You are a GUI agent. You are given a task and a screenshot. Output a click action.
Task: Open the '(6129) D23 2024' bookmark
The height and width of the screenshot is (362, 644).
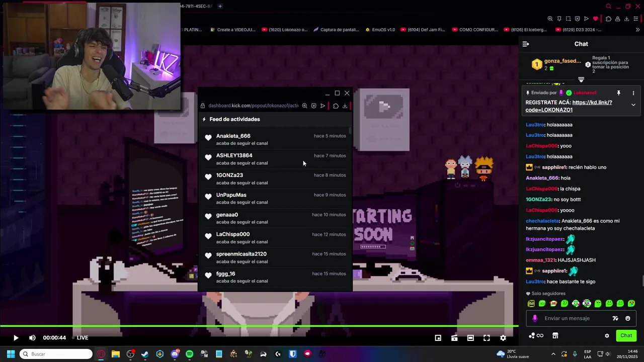coord(579,30)
